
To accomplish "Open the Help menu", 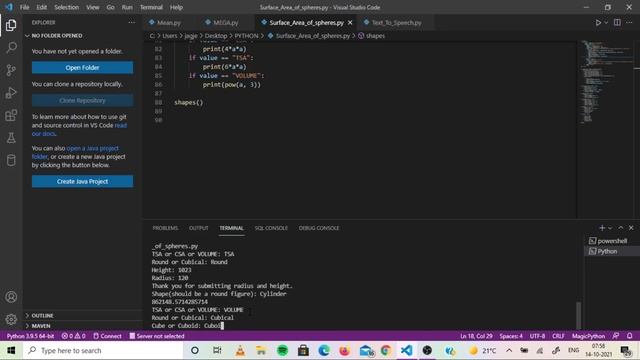I will [x=176, y=7].
